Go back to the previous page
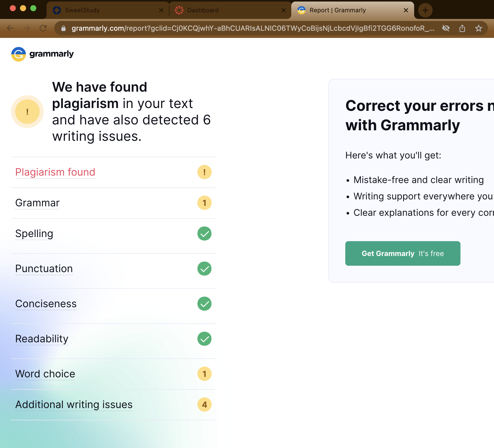Screen dimensions: 494x448 click(x=10, y=28)
